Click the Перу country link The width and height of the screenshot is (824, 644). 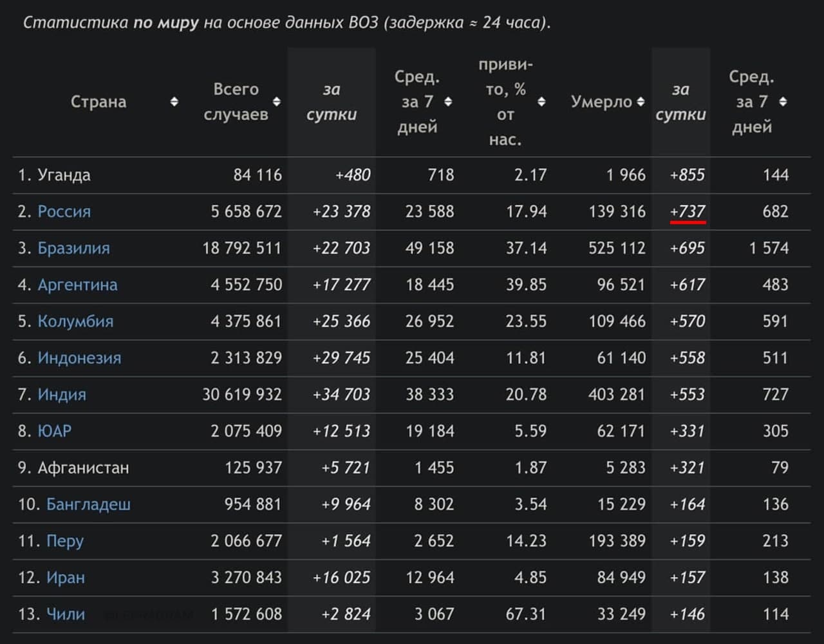point(65,541)
